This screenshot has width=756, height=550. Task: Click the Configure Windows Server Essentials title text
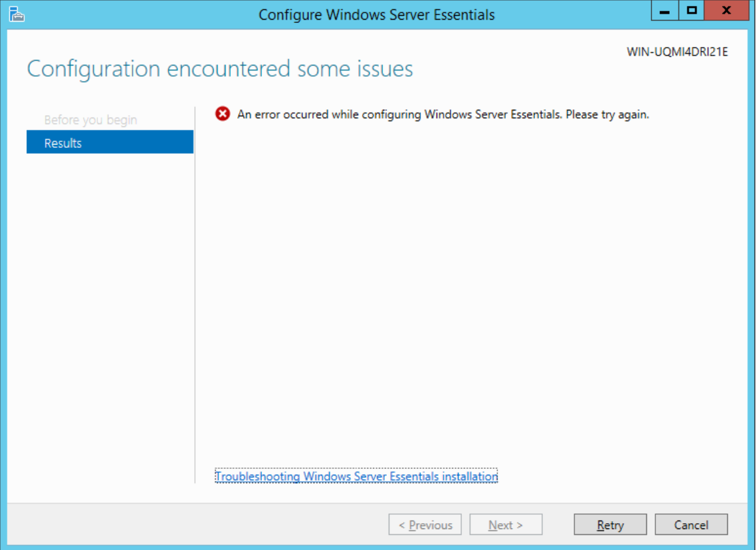(x=376, y=14)
